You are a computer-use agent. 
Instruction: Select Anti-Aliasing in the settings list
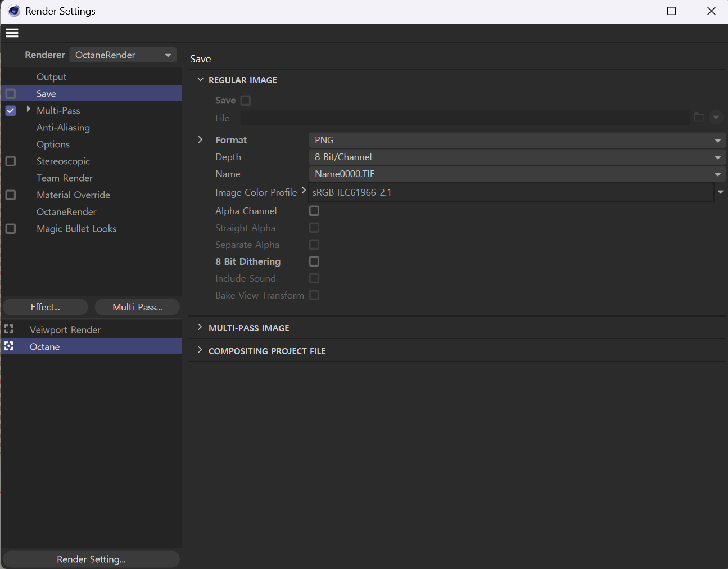[63, 128]
